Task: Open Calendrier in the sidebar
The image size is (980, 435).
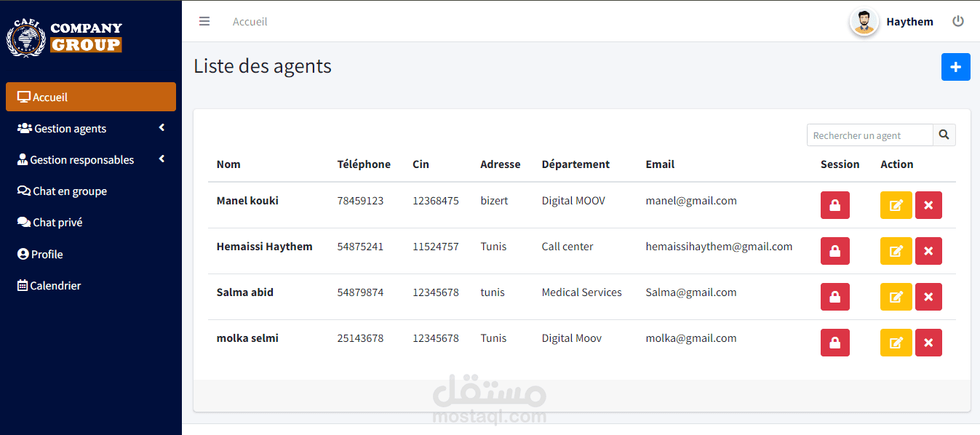Action: (x=91, y=286)
